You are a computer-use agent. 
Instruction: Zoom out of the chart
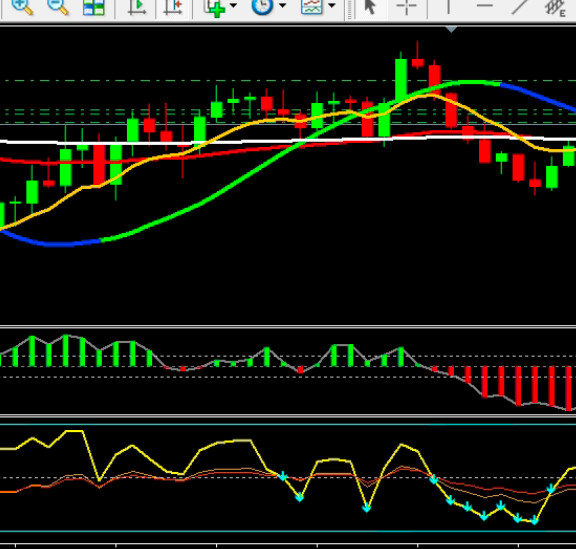click(58, 6)
